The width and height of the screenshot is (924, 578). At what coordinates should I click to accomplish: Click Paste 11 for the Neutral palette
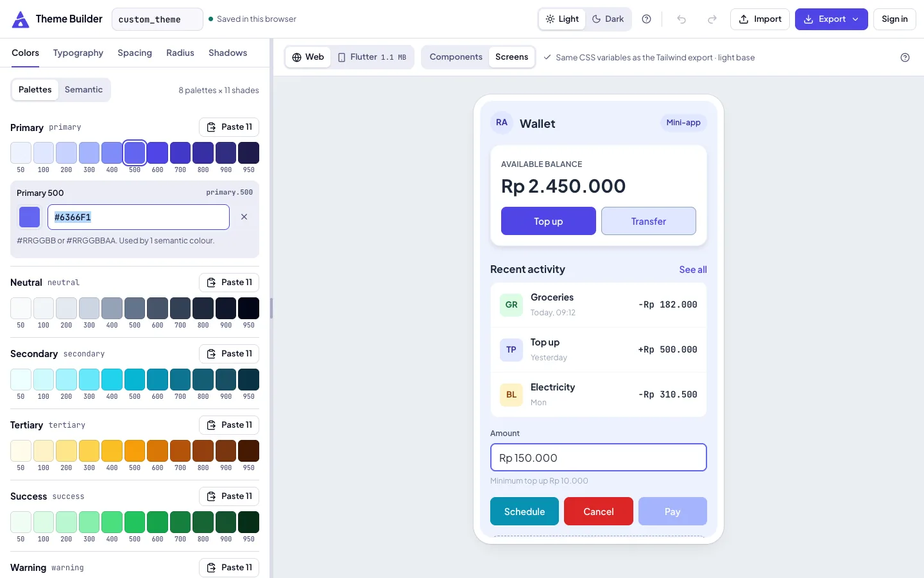pos(229,283)
